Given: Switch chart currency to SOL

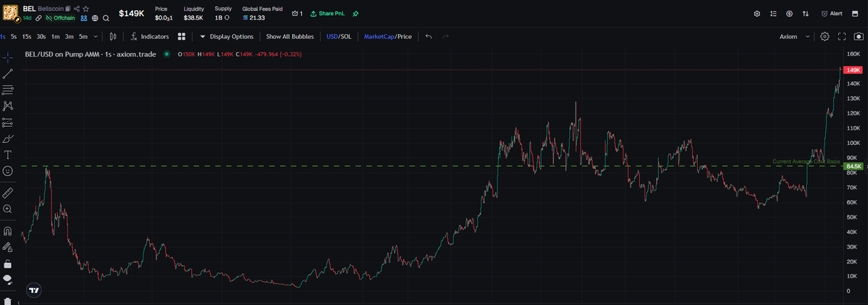Looking at the screenshot, I should tap(346, 36).
